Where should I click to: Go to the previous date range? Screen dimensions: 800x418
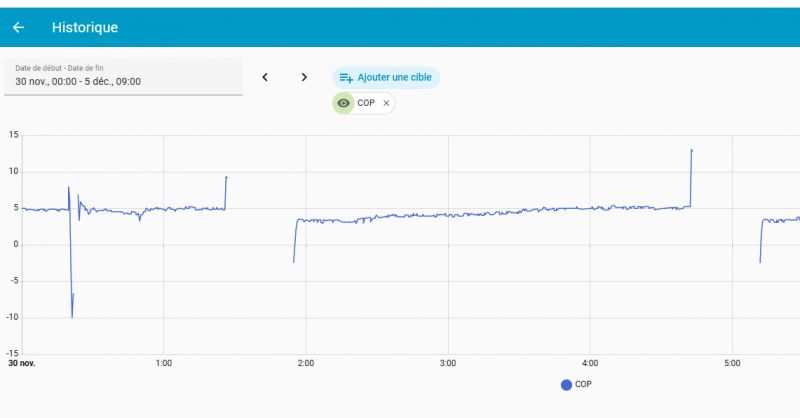[x=265, y=77]
